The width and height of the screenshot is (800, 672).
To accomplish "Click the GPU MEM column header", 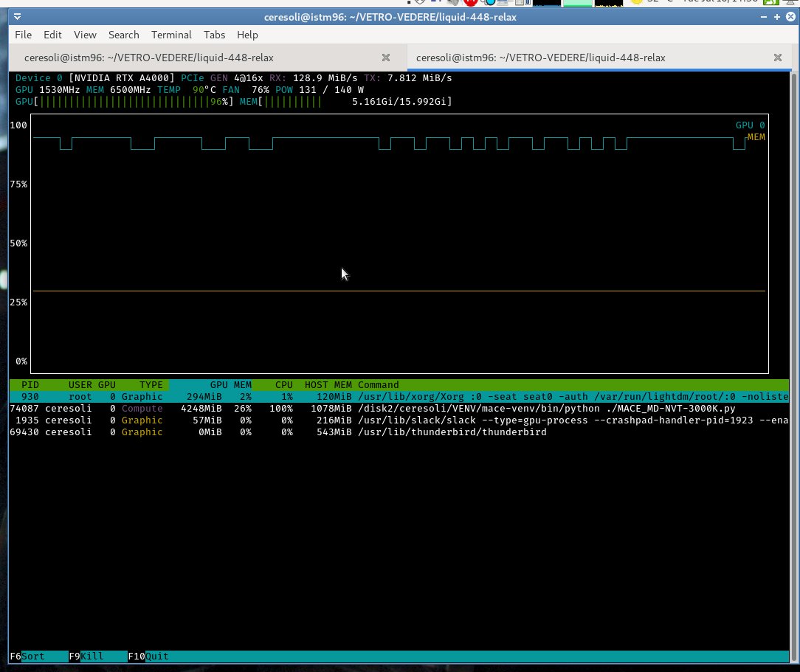I will coord(230,385).
